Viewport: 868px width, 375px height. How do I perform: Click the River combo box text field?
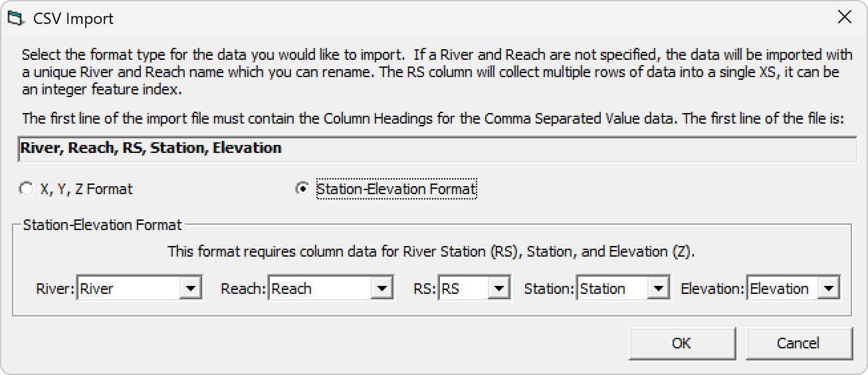[130, 289]
